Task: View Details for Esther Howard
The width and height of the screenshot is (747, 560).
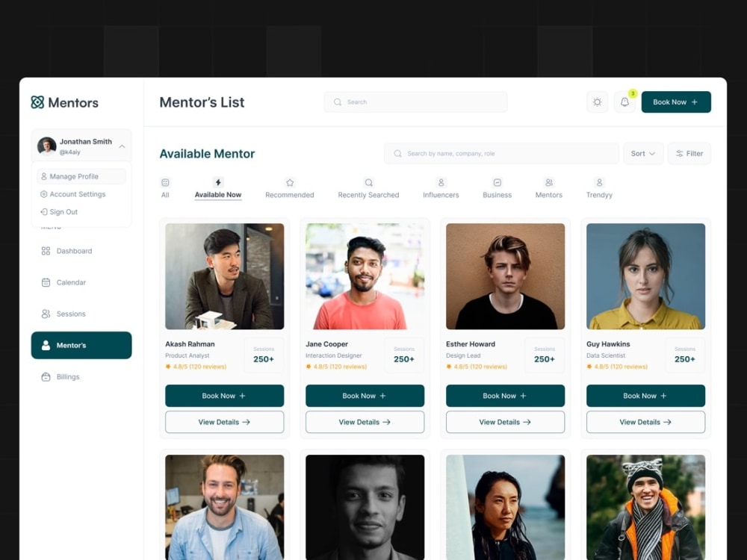Action: (506, 422)
